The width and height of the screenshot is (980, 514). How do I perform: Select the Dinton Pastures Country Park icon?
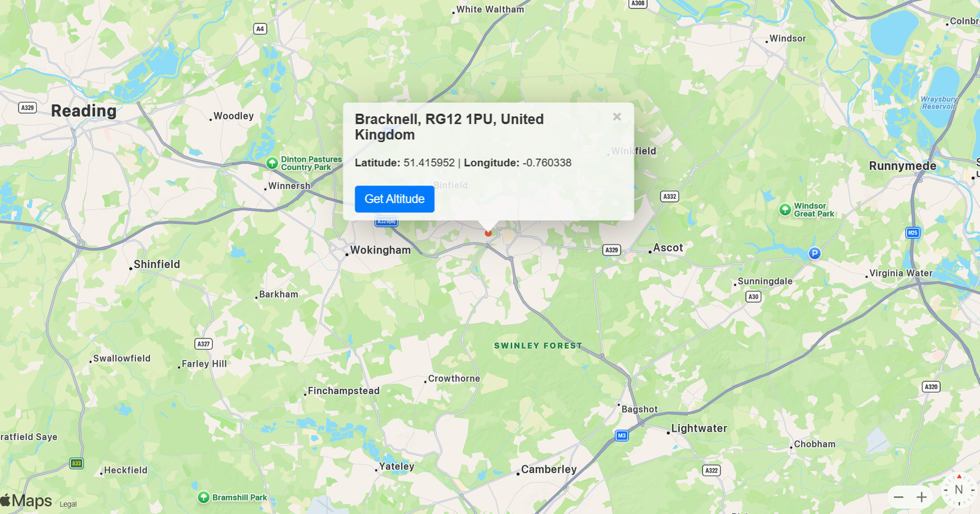pyautogui.click(x=272, y=163)
